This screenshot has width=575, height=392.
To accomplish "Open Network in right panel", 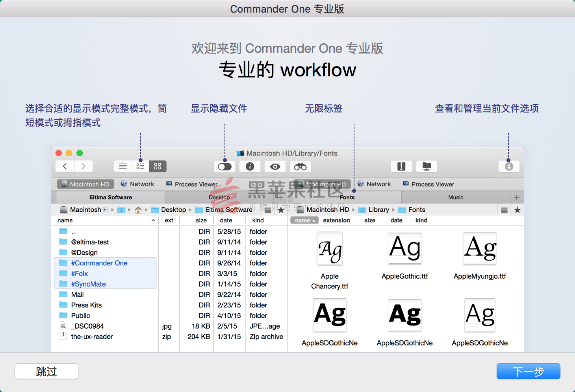I will [374, 184].
